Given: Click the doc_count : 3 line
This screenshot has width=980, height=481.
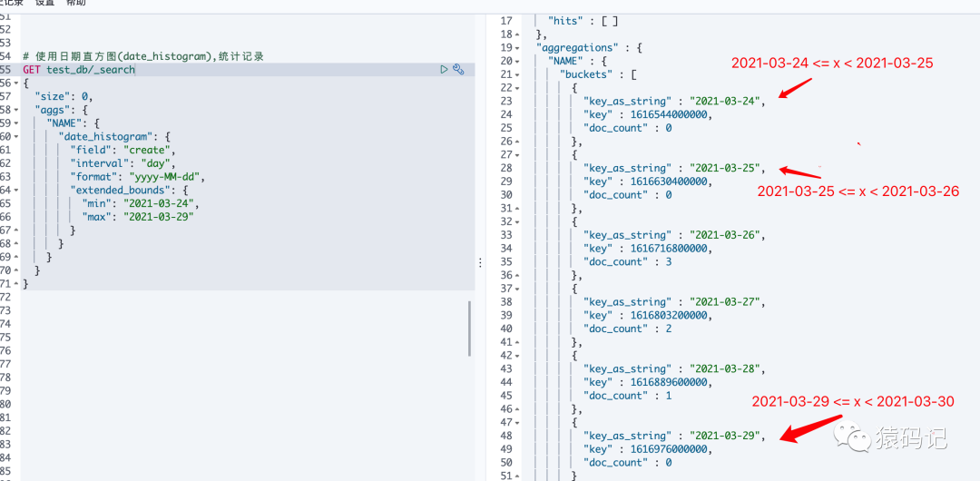Looking at the screenshot, I should [x=627, y=262].
